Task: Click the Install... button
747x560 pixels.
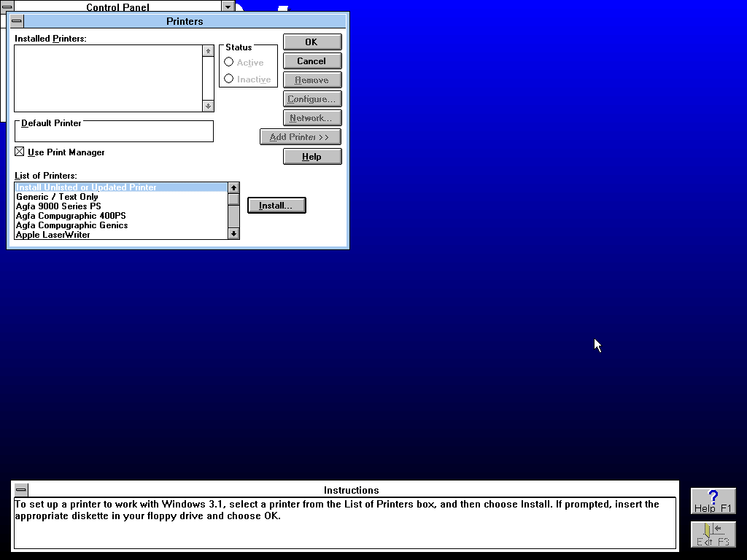Action: pos(276,205)
